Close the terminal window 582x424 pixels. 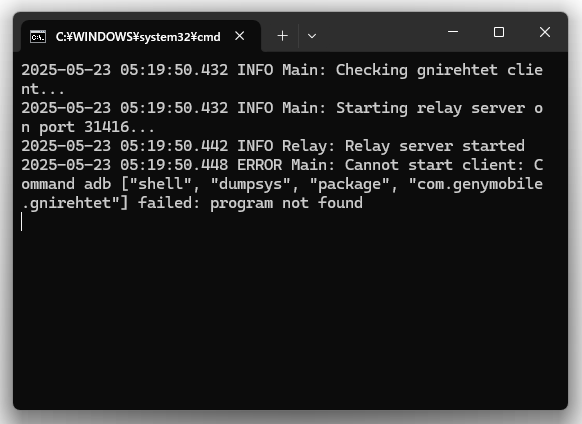[x=545, y=32]
